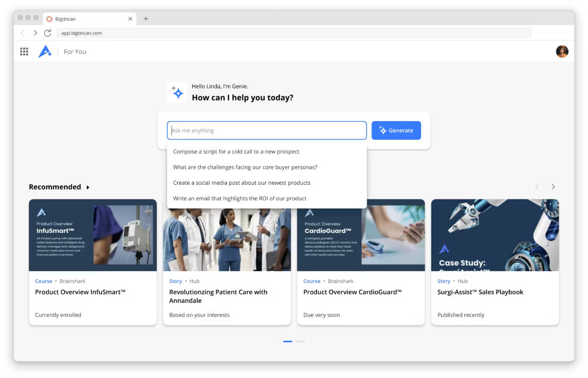Viewport: 588px width, 378px height.
Task: Show previous recommended carousel items
Action: point(537,187)
